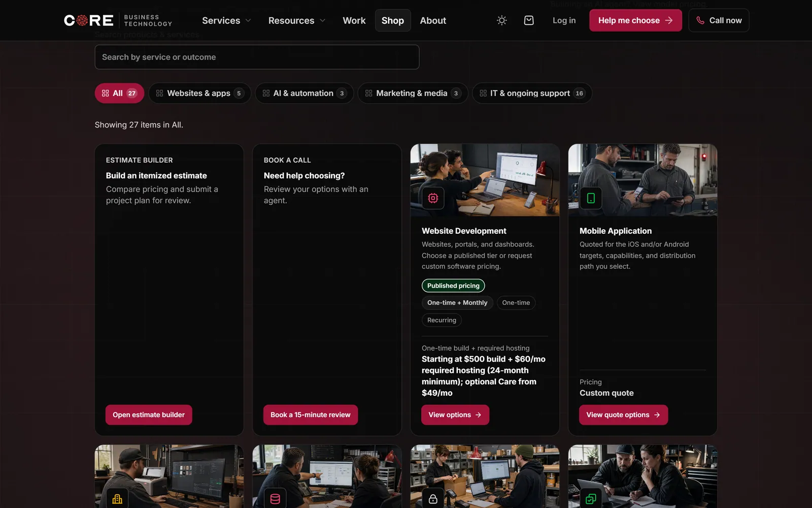Click the Build an itemized estimate heading

[x=156, y=176]
